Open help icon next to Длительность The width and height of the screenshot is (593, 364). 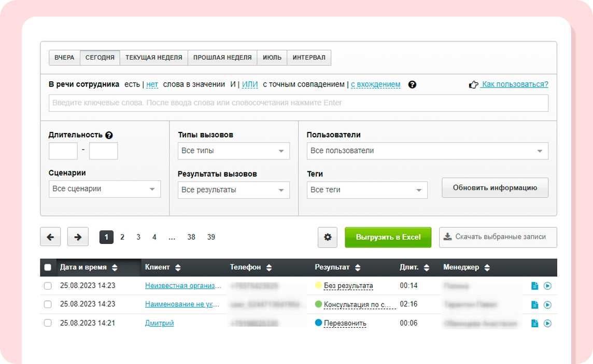coord(109,135)
